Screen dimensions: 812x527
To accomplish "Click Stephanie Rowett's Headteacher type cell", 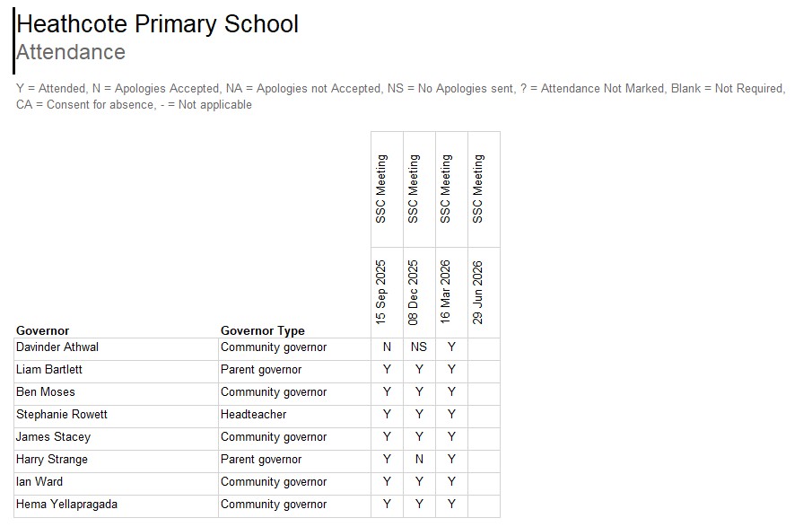I will coord(294,415).
